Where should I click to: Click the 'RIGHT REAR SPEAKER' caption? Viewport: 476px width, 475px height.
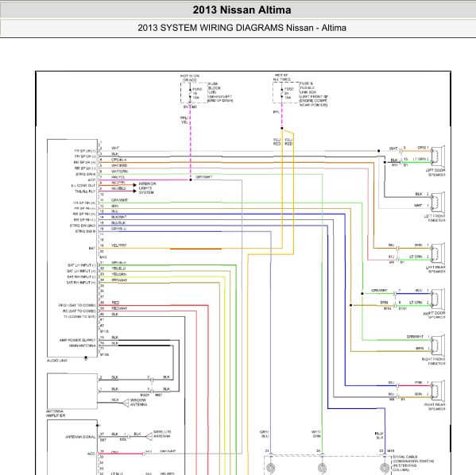pos(435,407)
